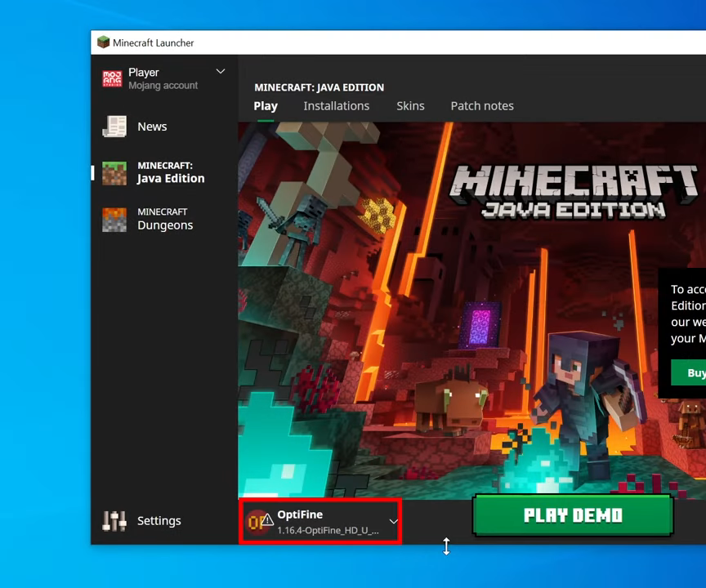706x588 pixels.
Task: Click the grass block launcher title icon
Action: (103, 42)
